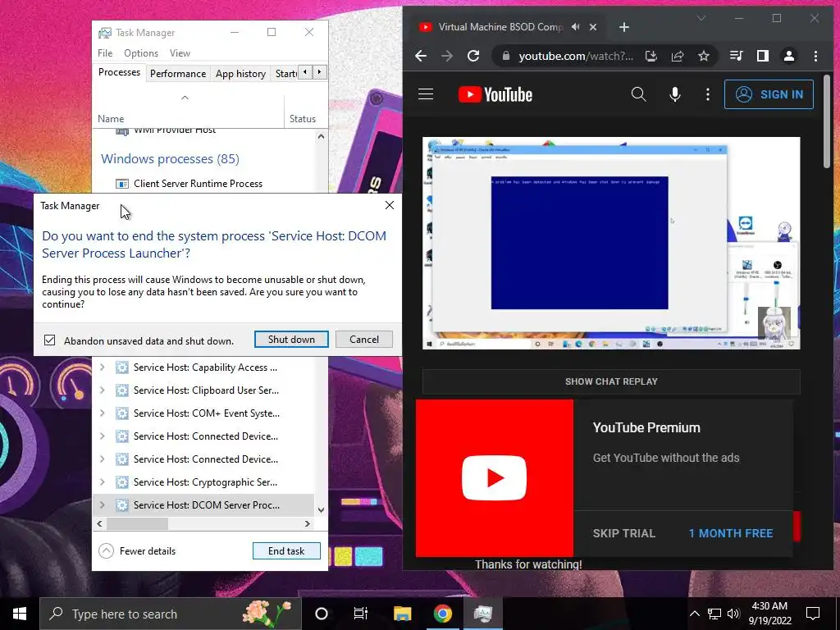
Task: Click YouTube SIGN IN button
Action: pyautogui.click(x=769, y=94)
